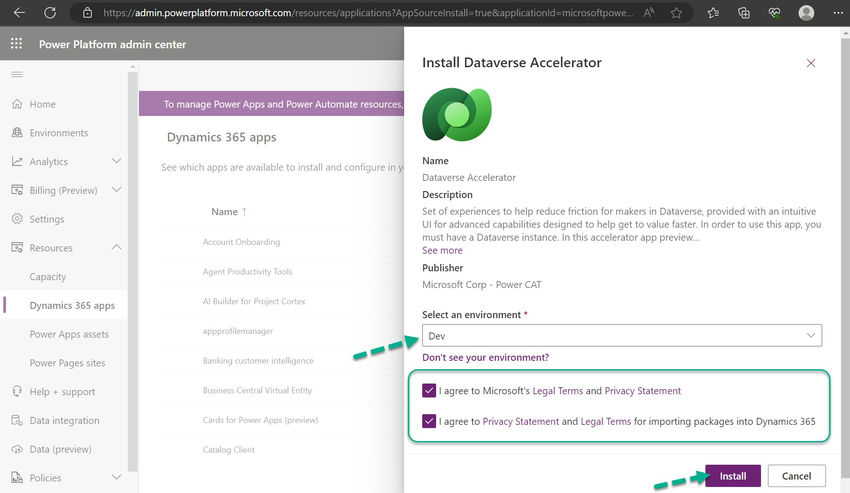Screen dimensions: 850x493
Task: Open first Legal Terms link
Action: pos(558,390)
